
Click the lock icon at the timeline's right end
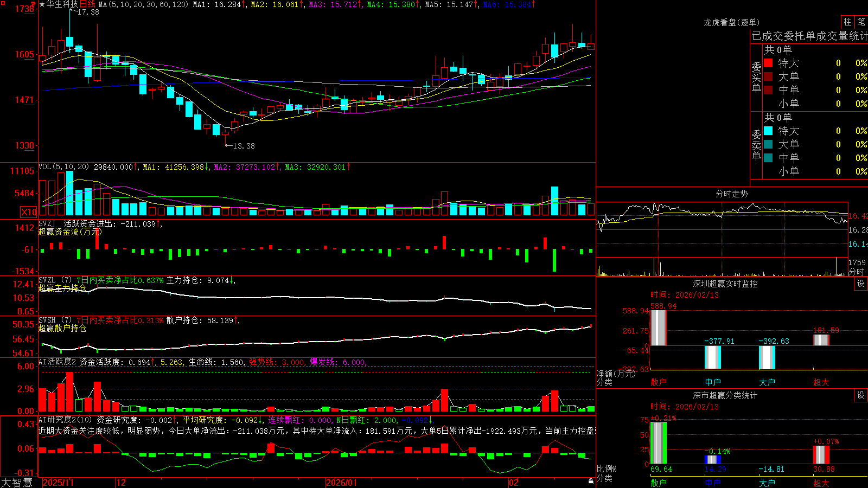(x=591, y=481)
